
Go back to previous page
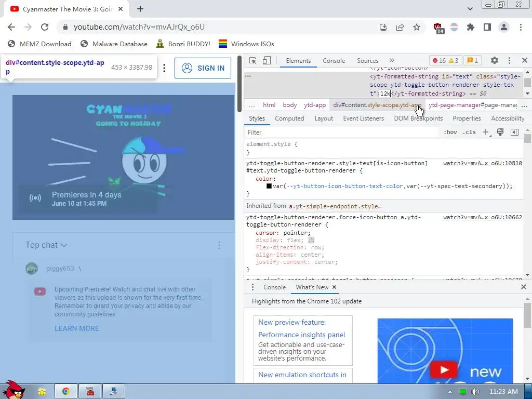(x=11, y=27)
